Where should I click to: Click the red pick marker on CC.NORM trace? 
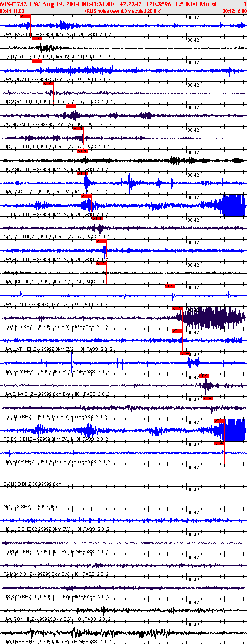pos(71,106)
